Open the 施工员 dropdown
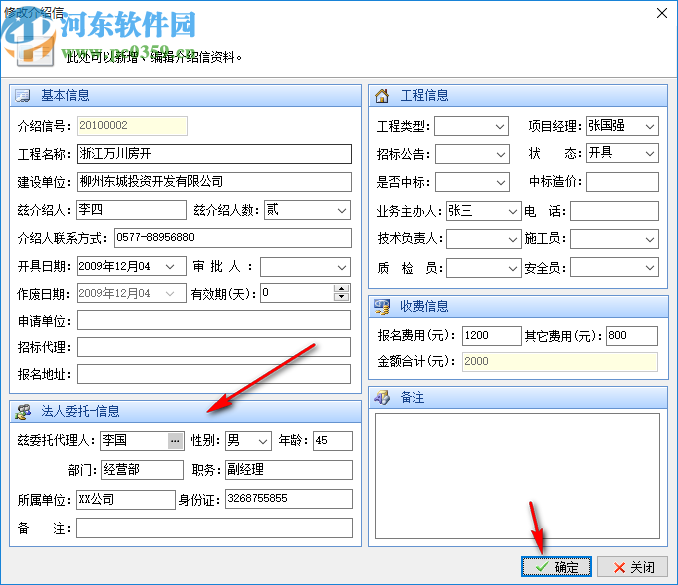This screenshot has width=678, height=585. (649, 239)
